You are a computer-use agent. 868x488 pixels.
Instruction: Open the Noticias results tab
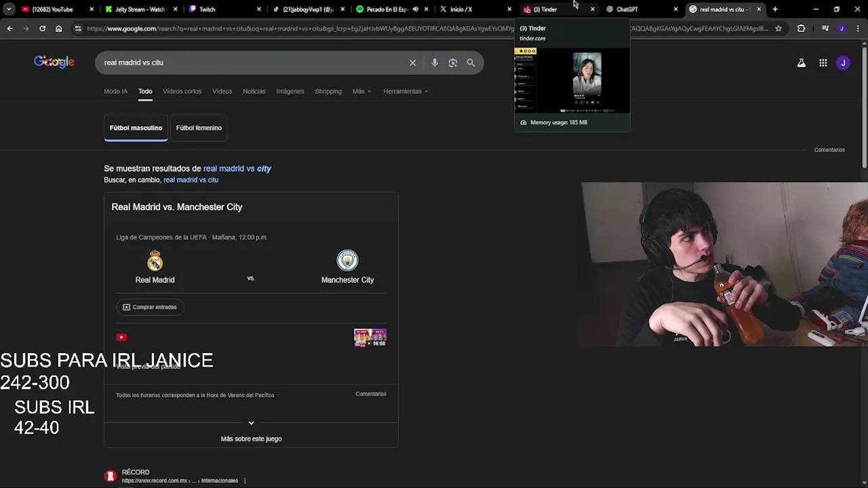pyautogui.click(x=254, y=91)
